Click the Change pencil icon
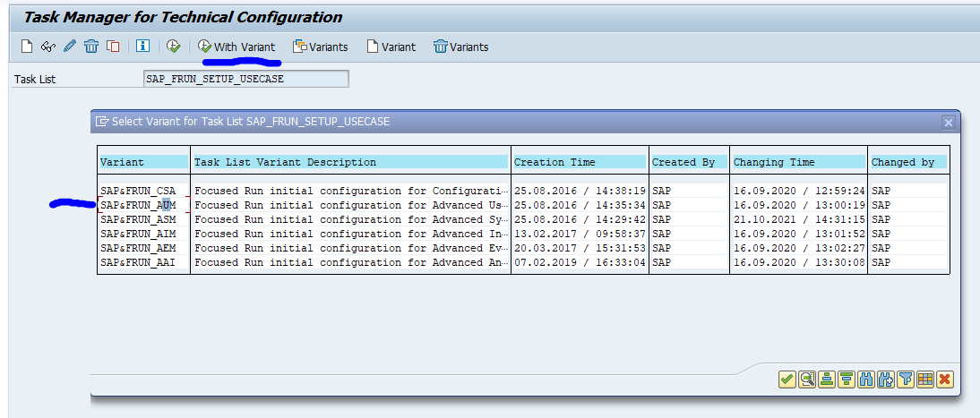Viewport: 980px width, 418px height. (70, 47)
